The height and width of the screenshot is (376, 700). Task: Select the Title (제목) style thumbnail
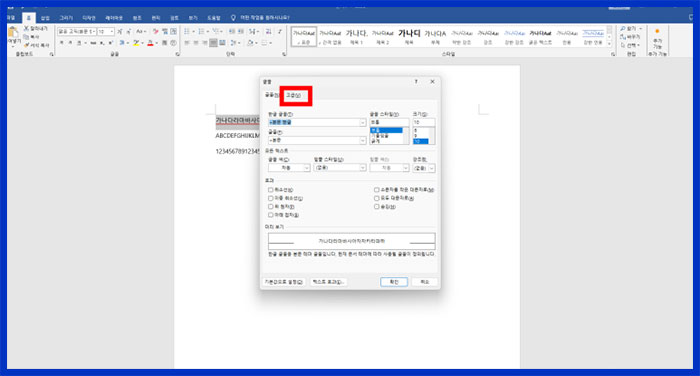pos(409,36)
